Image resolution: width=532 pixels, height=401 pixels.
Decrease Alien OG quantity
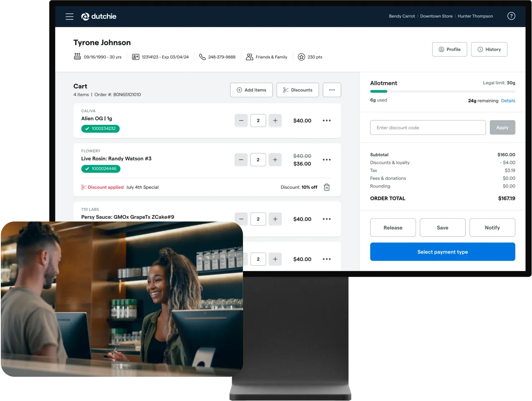click(x=241, y=120)
